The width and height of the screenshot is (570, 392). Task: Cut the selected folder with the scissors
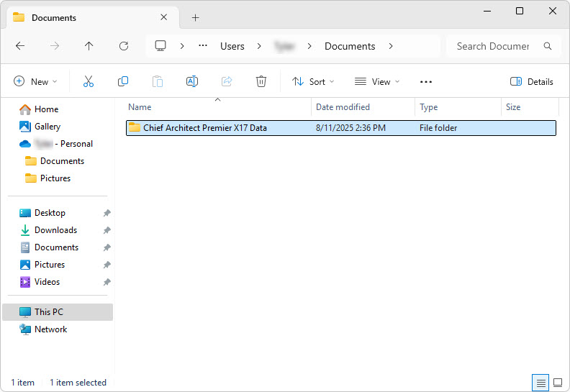(x=89, y=81)
